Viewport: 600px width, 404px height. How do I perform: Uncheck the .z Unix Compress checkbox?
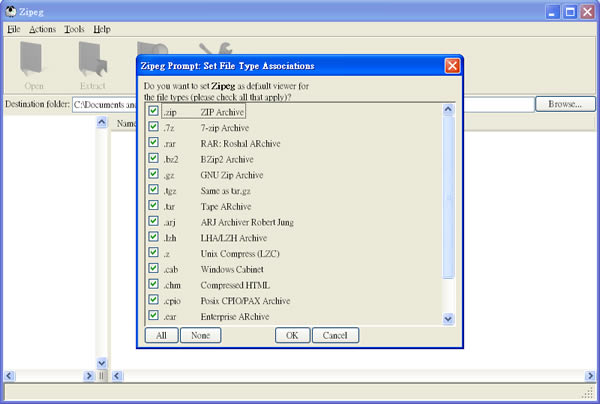pos(153,252)
